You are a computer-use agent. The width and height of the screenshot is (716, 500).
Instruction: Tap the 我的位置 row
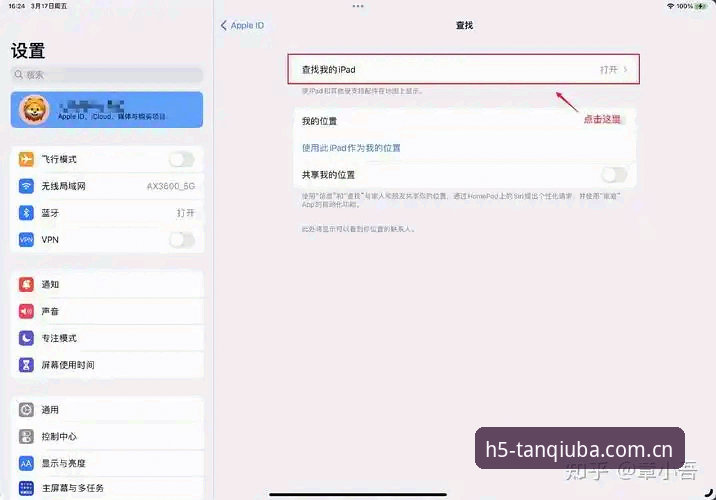464,121
